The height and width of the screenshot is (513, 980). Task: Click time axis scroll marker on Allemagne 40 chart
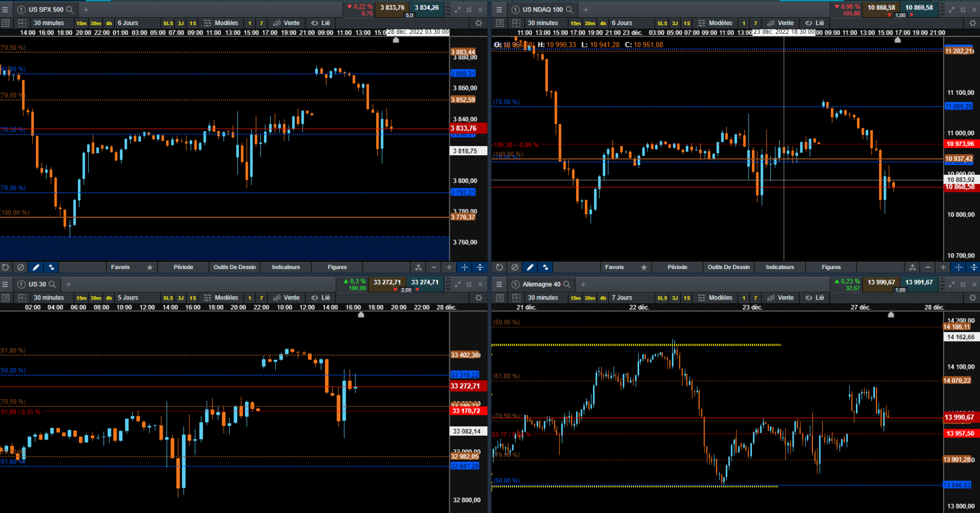[891, 315]
